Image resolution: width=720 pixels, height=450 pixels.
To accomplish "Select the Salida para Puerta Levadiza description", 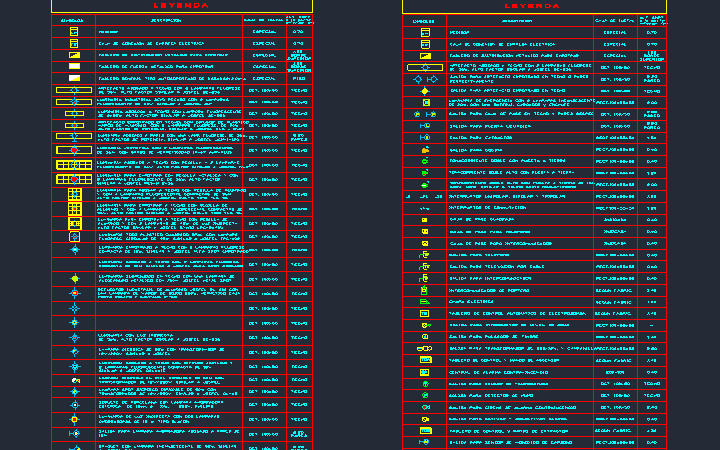I will pyautogui.click(x=489, y=126).
